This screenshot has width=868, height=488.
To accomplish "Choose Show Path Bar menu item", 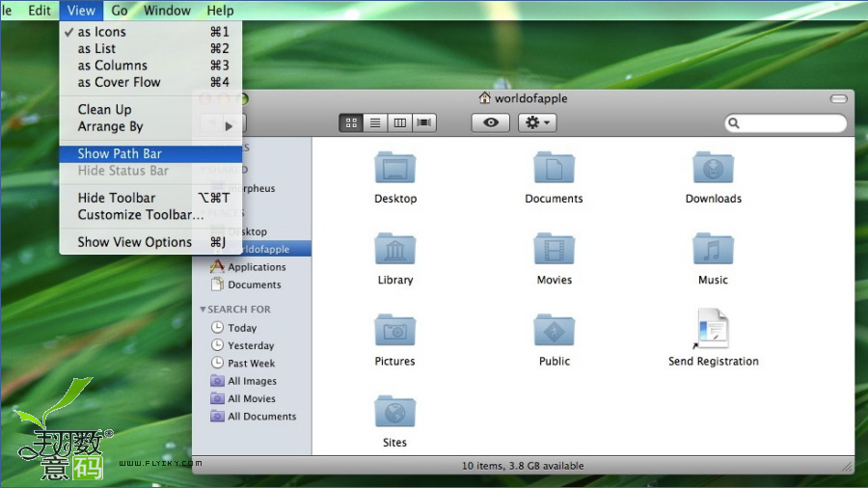I will (x=150, y=153).
